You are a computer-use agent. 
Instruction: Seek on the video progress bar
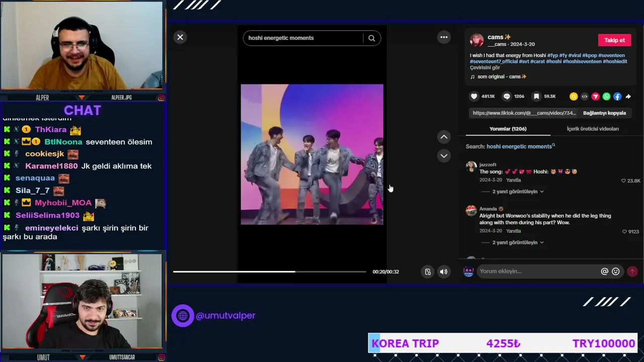[x=270, y=271]
